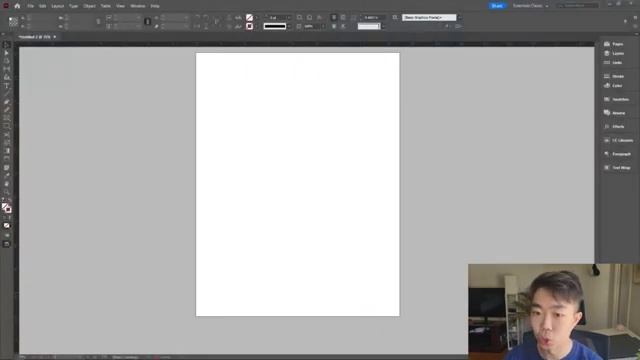The width and height of the screenshot is (640, 360).
Task: Select the Eyedropper tool
Action: pos(7,176)
